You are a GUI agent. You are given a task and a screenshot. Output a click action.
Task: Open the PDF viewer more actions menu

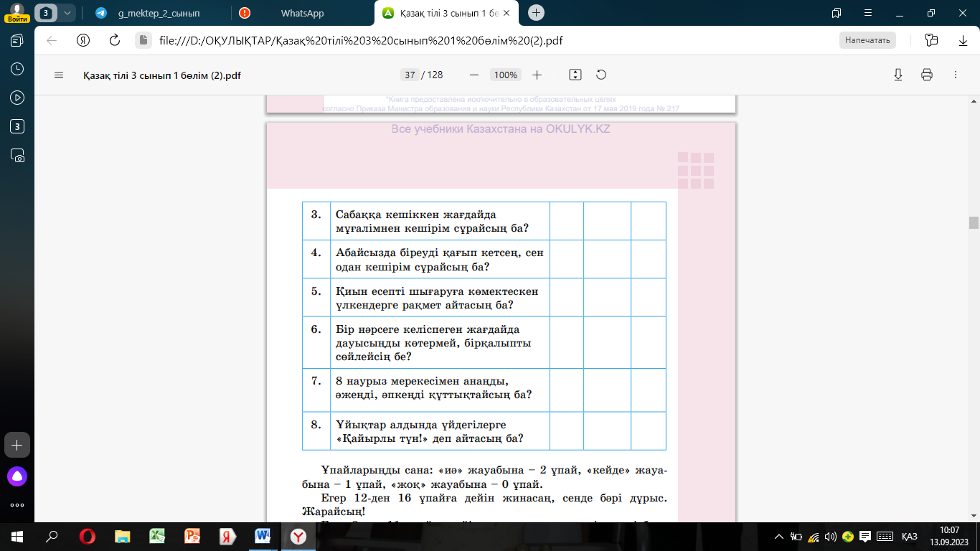click(x=955, y=75)
